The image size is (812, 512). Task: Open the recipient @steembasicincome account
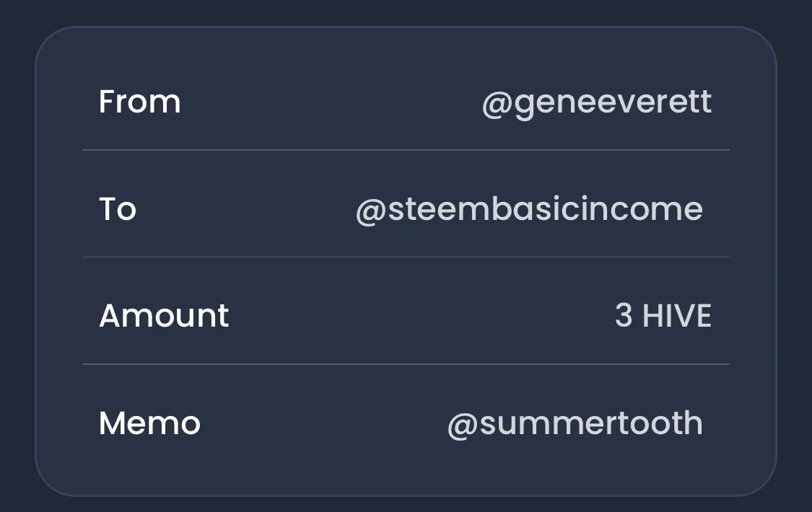529,210
